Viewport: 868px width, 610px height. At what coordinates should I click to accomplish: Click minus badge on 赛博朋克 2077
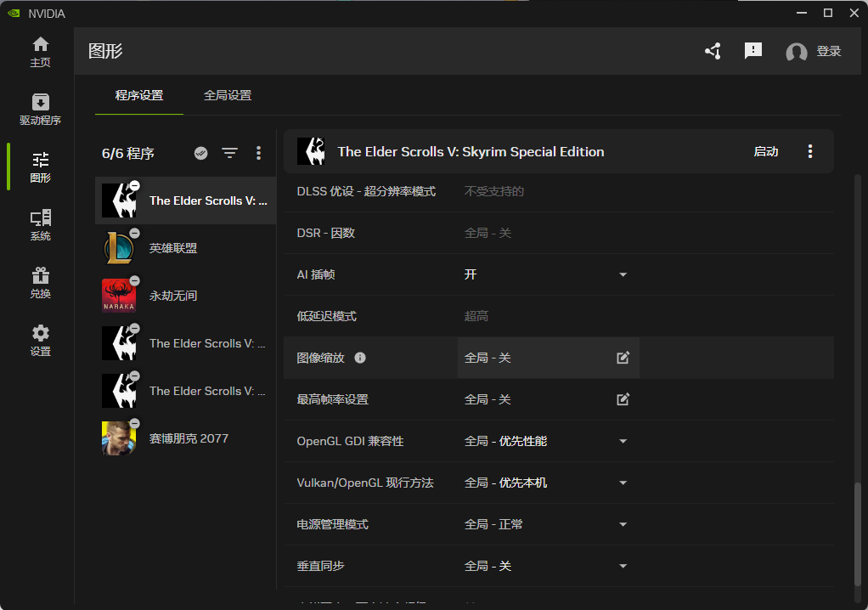[134, 424]
